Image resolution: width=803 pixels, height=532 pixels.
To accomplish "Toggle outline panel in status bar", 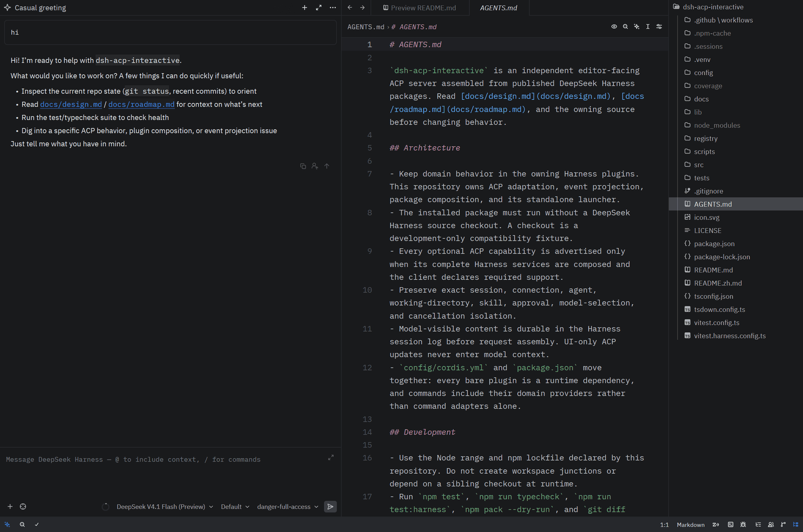I will pyautogui.click(x=758, y=524).
